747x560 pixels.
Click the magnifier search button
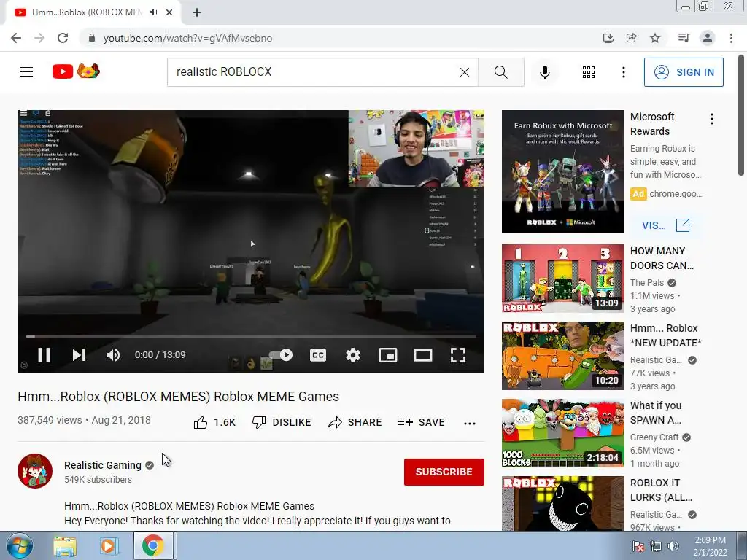(500, 72)
